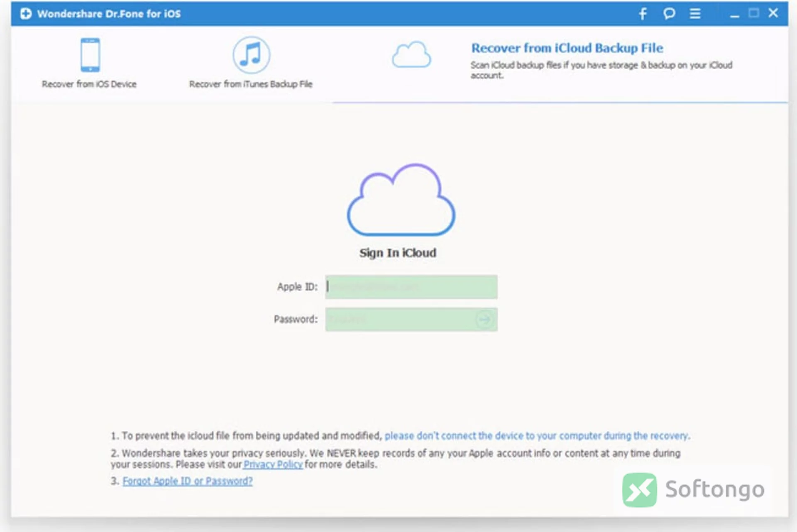Click the don't connect the device notice
Viewport: 797px width, 532px height.
[x=537, y=436]
